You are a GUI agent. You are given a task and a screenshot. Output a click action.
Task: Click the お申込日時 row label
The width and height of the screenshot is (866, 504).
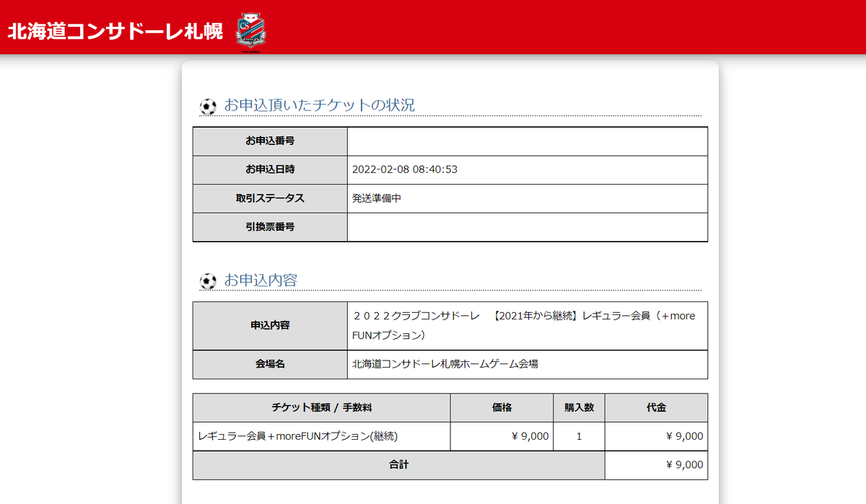270,169
